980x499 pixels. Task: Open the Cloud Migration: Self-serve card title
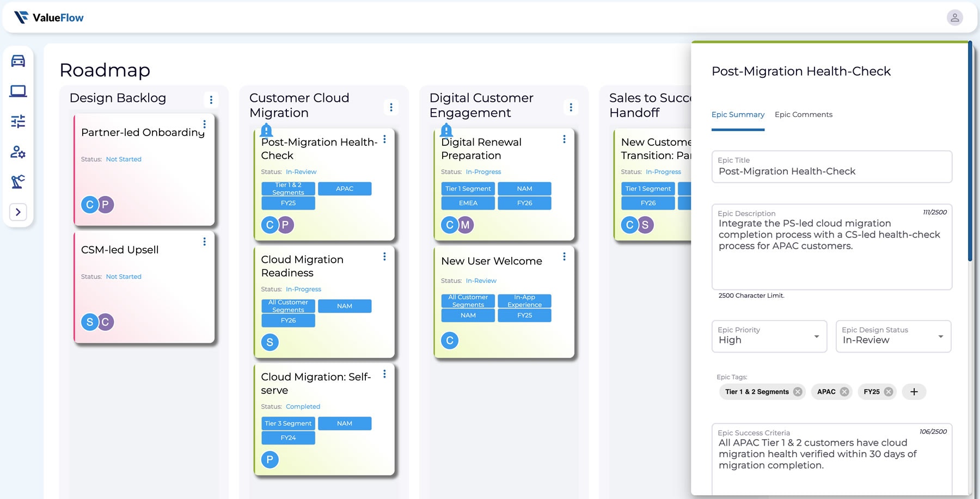[316, 384]
